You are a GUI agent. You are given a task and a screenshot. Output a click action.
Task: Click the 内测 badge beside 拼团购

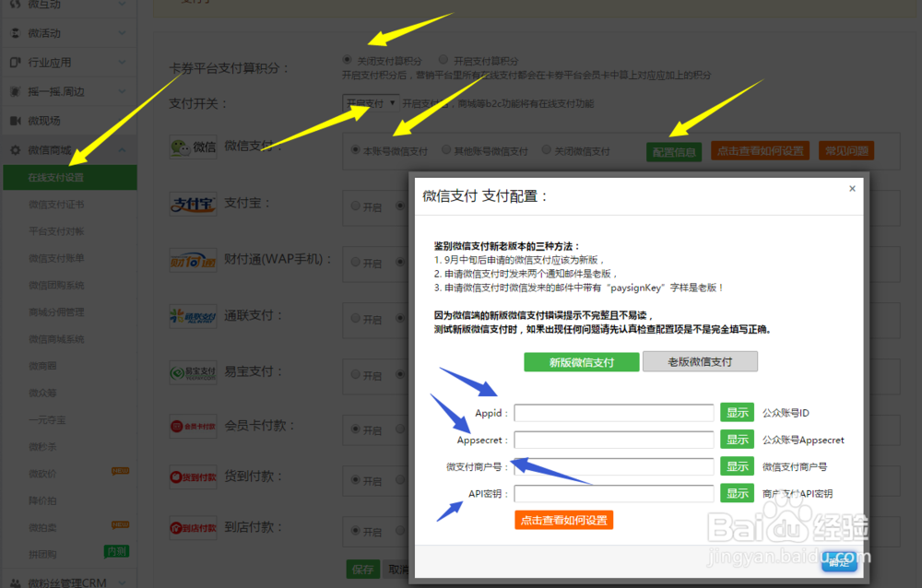116,551
